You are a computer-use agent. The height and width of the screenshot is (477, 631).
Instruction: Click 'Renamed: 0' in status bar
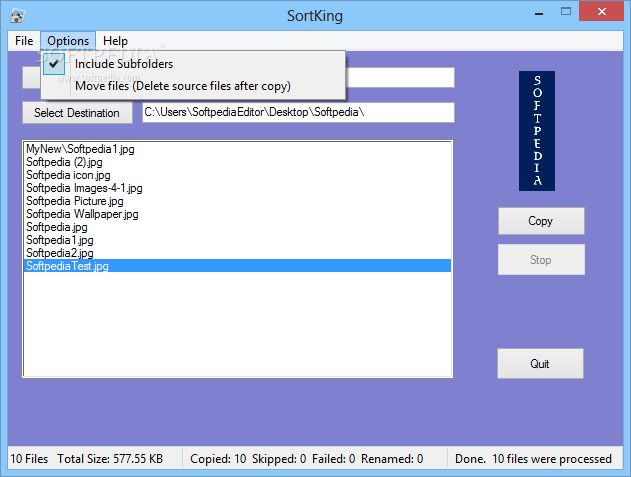click(392, 459)
